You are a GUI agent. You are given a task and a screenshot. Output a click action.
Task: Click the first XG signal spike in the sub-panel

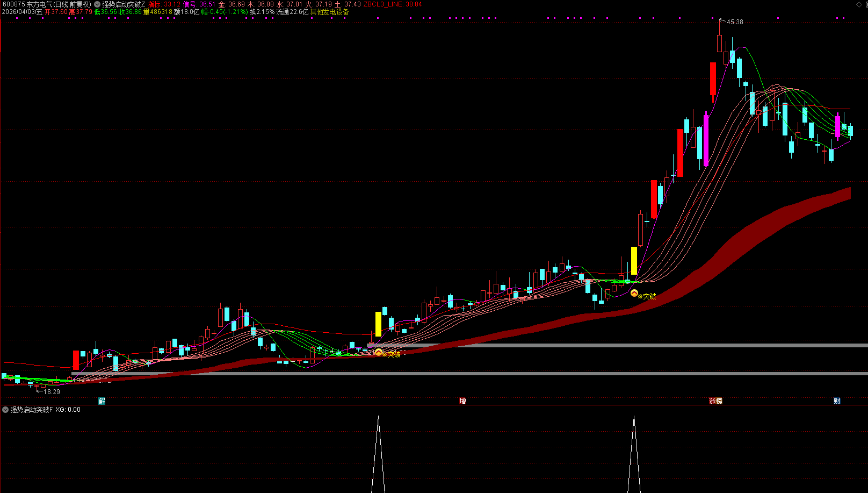[378, 454]
